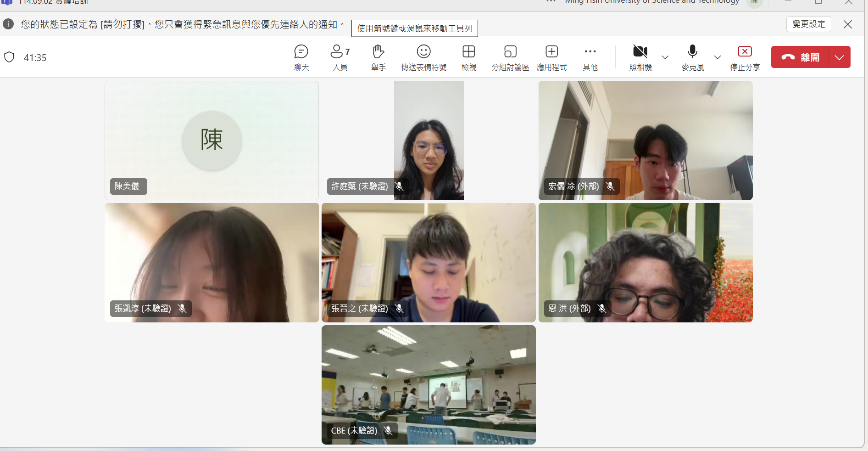Click the shield icon beside the meeting timer
Viewport: 868px width, 451px height.
click(9, 57)
